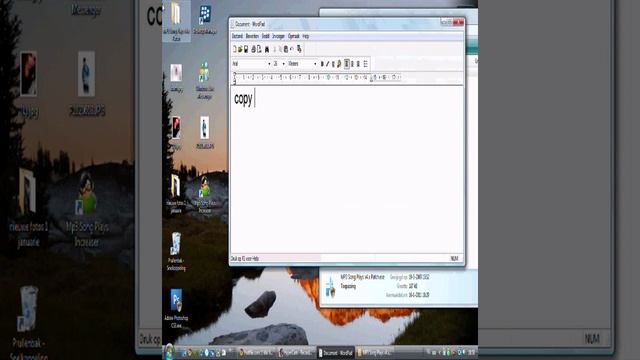Click the New document icon in WordPad toolbar
Image resolution: width=640 pixels, height=360 pixels.
coord(235,49)
